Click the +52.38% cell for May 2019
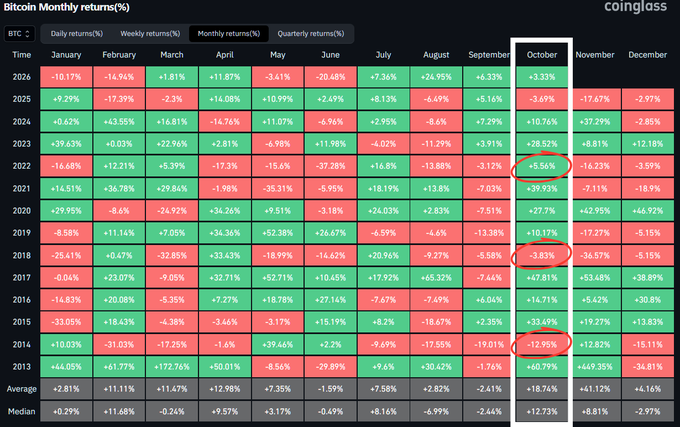Image resolution: width=680 pixels, height=427 pixels. pyautogui.click(x=278, y=233)
